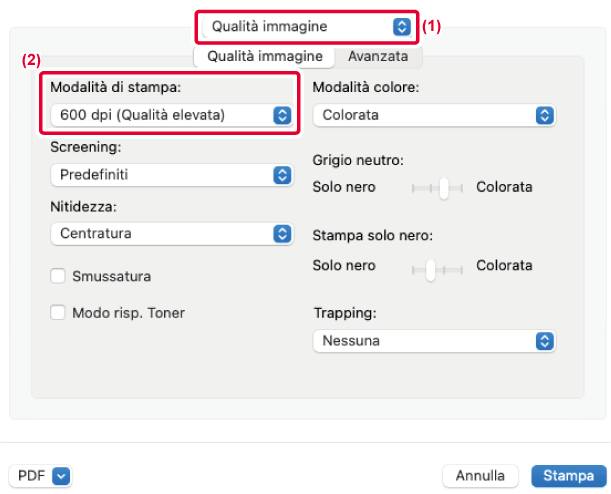Viewport: 611px width, 494px height.
Task: Select the Qualità immagine tab
Action: 265,57
